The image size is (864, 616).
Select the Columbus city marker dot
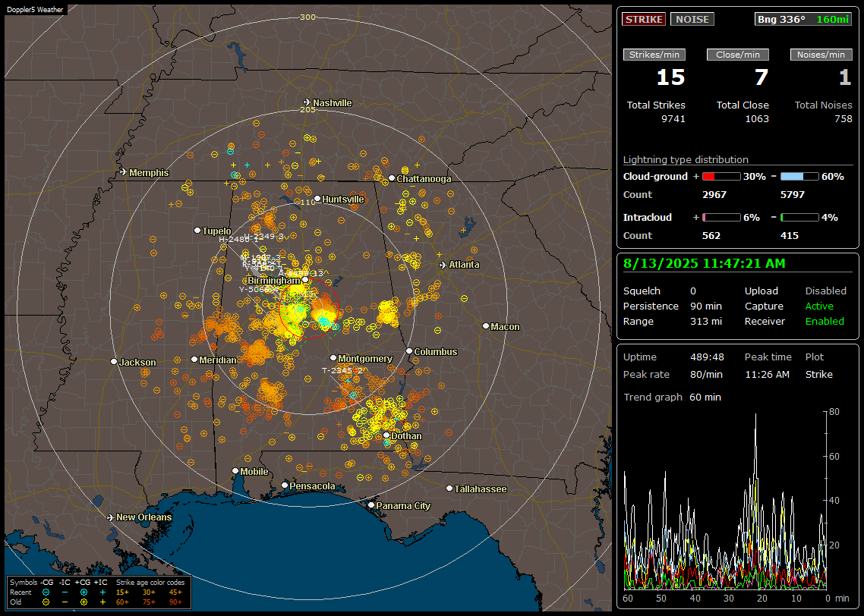(x=409, y=350)
